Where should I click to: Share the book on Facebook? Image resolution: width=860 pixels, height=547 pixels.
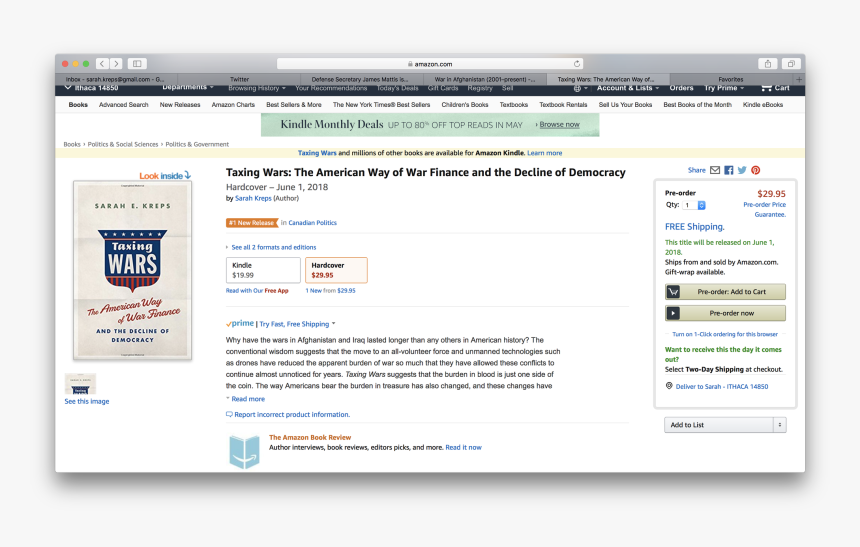click(728, 170)
